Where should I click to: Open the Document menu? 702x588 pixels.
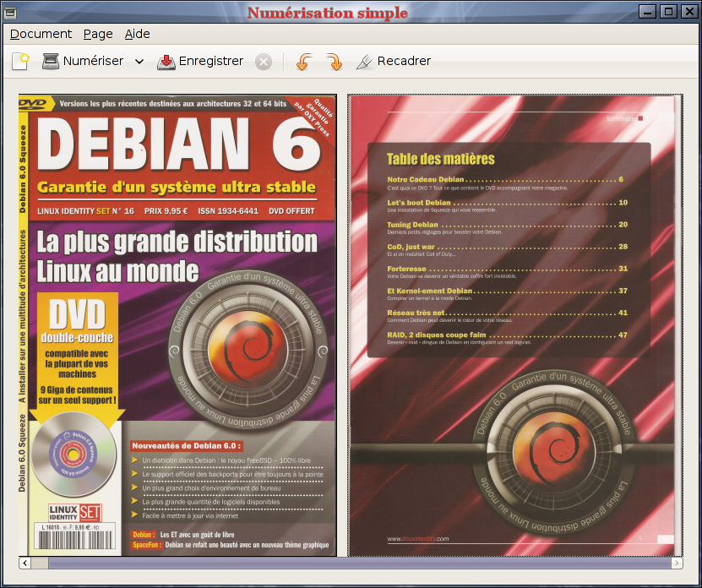pyautogui.click(x=41, y=34)
